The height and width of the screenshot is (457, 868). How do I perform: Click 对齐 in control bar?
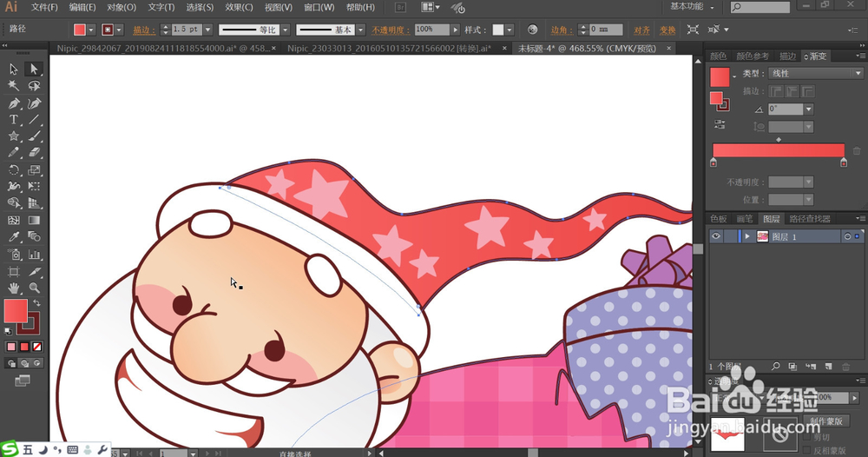click(641, 30)
